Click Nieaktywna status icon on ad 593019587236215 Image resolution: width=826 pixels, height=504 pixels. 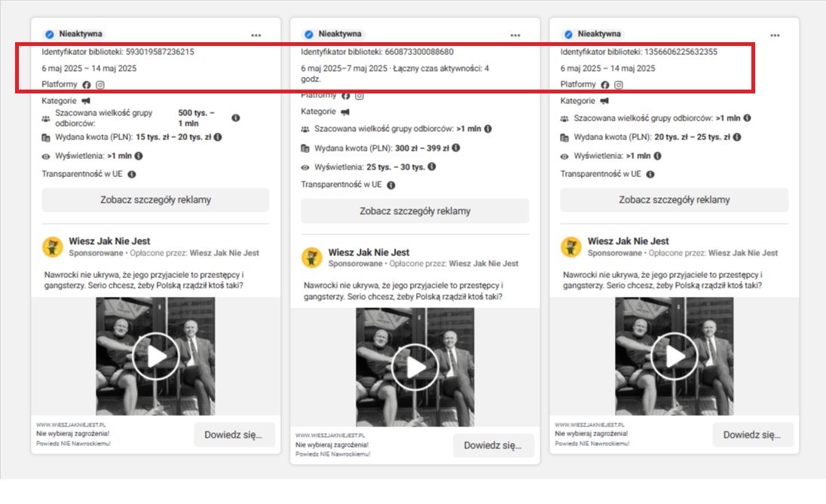(x=50, y=34)
